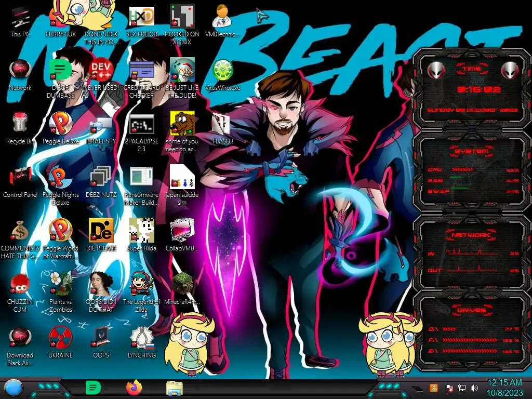
Task: Click the japan suicide sim file
Action: coord(182,185)
